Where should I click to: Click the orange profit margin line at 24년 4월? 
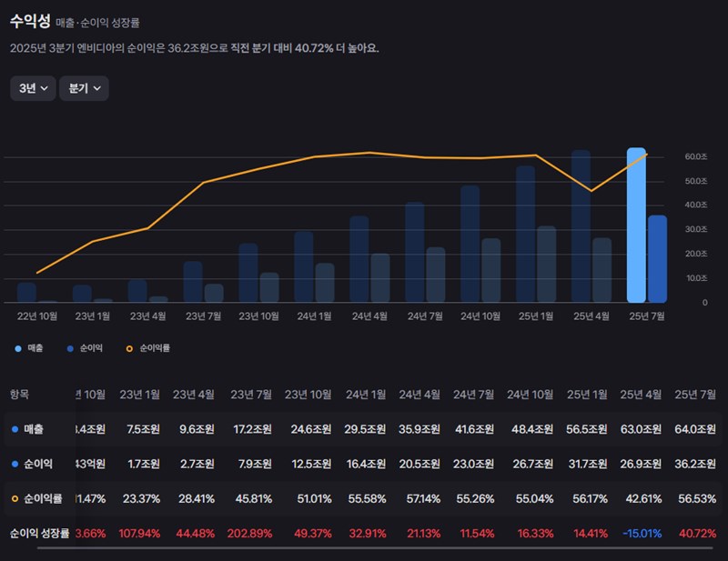(369, 153)
